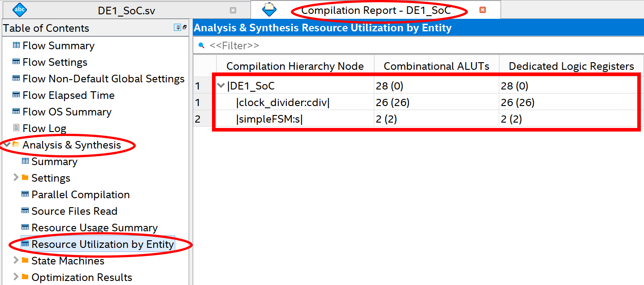Viewport: 644px width, 285px height.
Task: Click the DE1_SoC.sv file tab icon
Action: 20,9
